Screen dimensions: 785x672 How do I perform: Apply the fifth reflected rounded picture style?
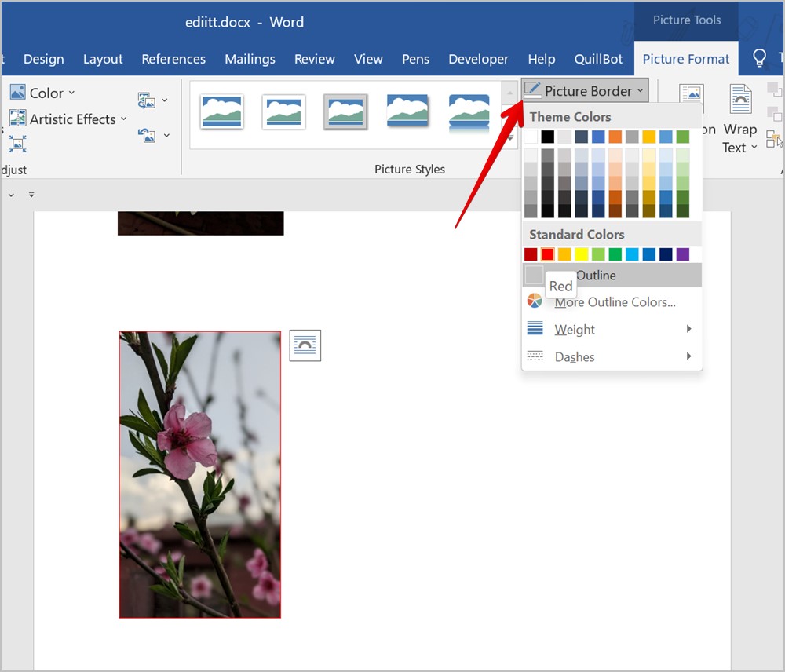pos(469,113)
